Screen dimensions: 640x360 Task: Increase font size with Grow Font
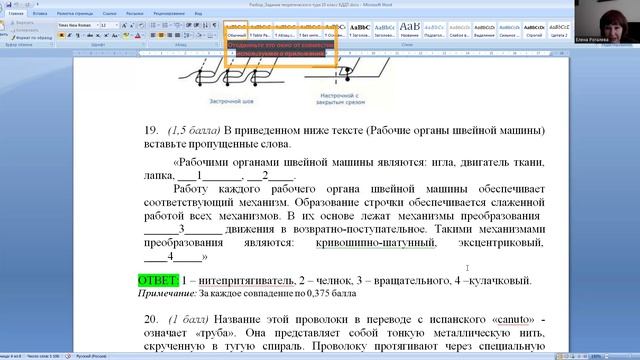click(124, 26)
